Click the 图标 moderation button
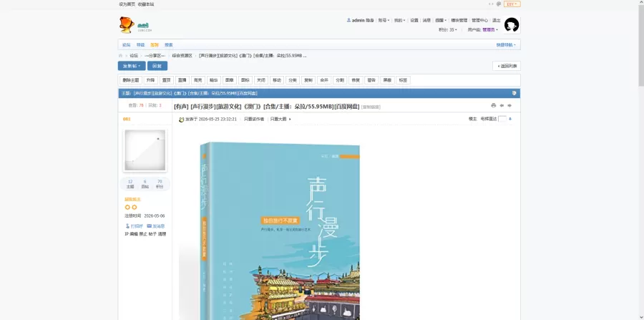Screen dimensions: 644x320 (x=245, y=80)
